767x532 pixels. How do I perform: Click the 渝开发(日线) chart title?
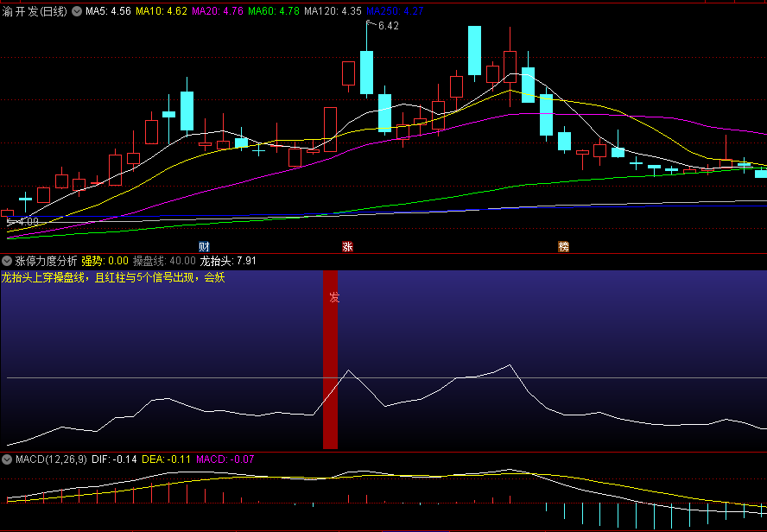pos(35,12)
